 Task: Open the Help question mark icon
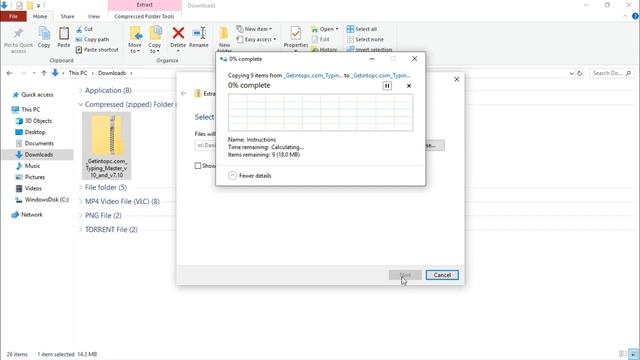635,16
